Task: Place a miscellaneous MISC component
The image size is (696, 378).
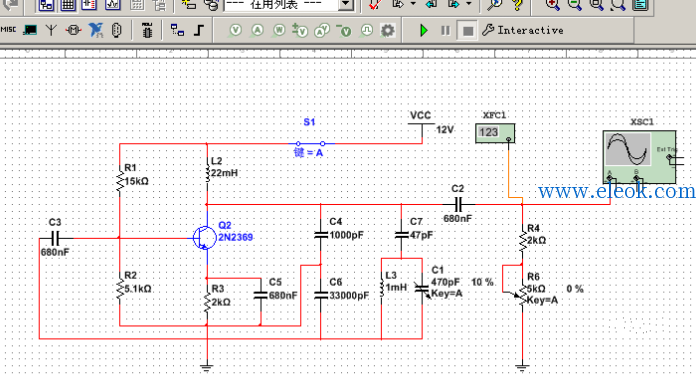Action: (x=8, y=30)
